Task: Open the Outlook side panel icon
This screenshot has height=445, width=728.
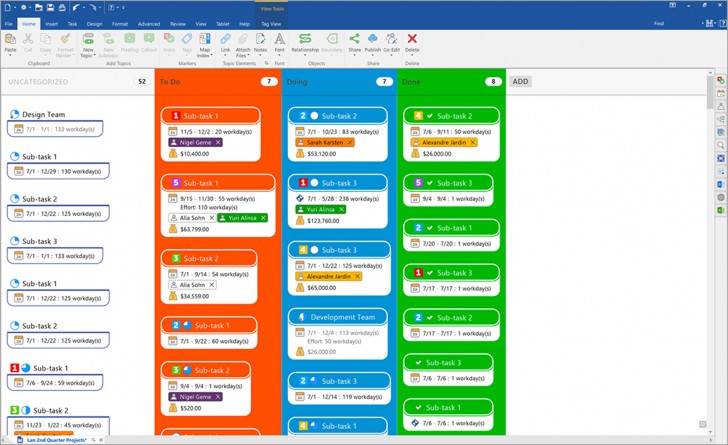Action: tap(721, 184)
